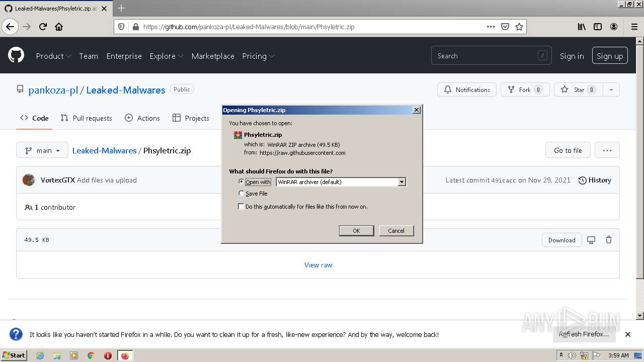Open File Explorer from the taskbar

tap(57, 355)
